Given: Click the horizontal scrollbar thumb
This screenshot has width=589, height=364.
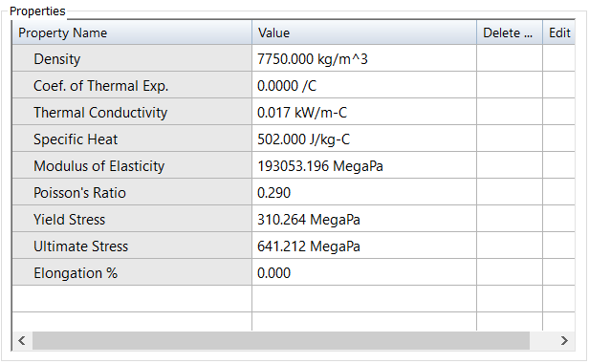Looking at the screenshot, I should pos(281,340).
